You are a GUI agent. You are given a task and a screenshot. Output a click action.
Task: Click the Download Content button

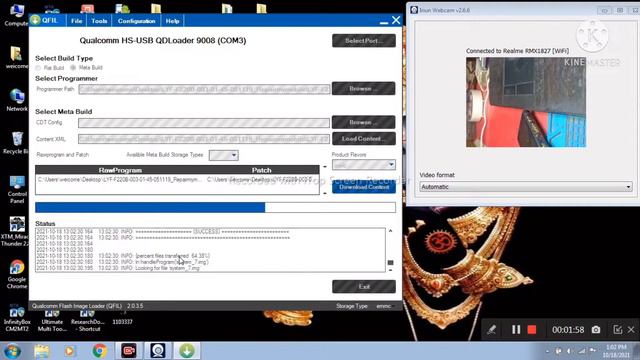pos(364,187)
